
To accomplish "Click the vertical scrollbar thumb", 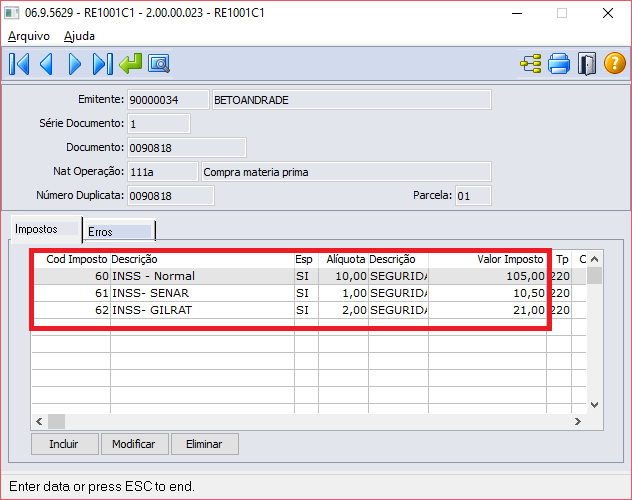I will 595,276.
